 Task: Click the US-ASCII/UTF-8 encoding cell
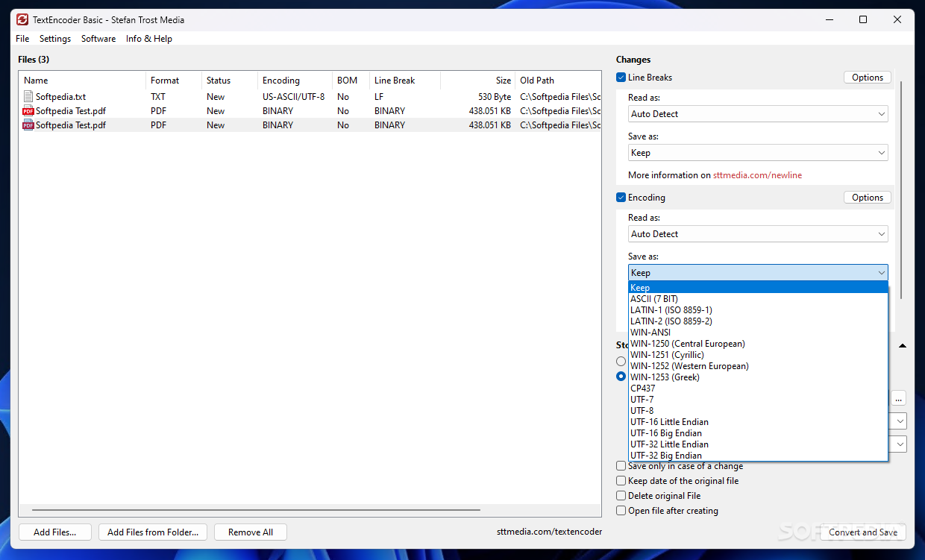coord(293,97)
